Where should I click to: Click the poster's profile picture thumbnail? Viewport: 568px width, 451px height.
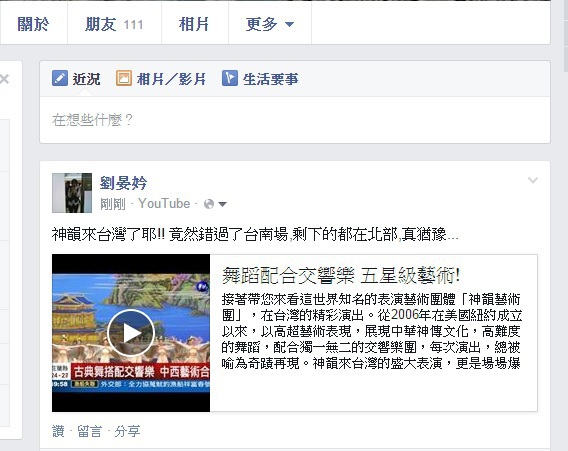[x=72, y=193]
